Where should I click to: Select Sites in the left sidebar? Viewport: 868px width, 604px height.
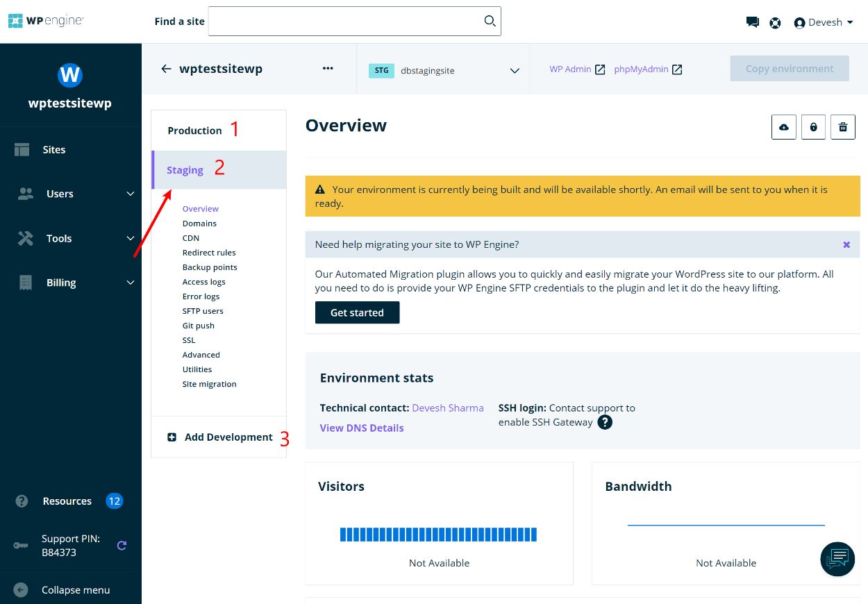click(54, 149)
